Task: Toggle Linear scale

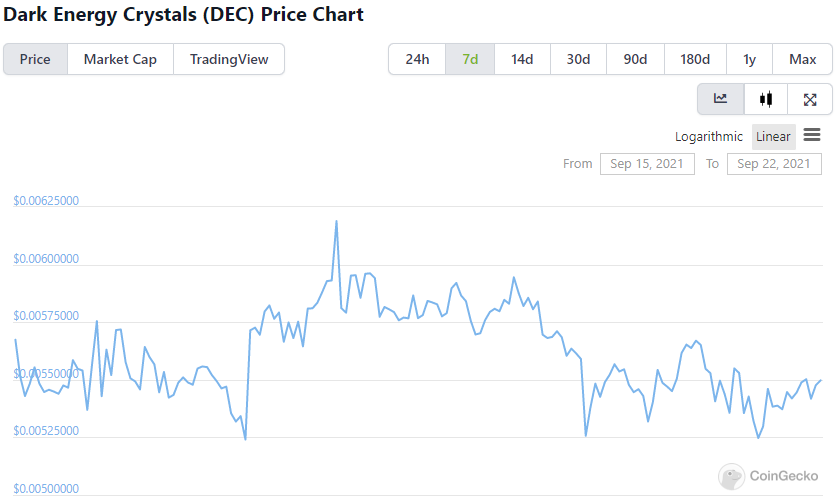Action: [x=773, y=136]
